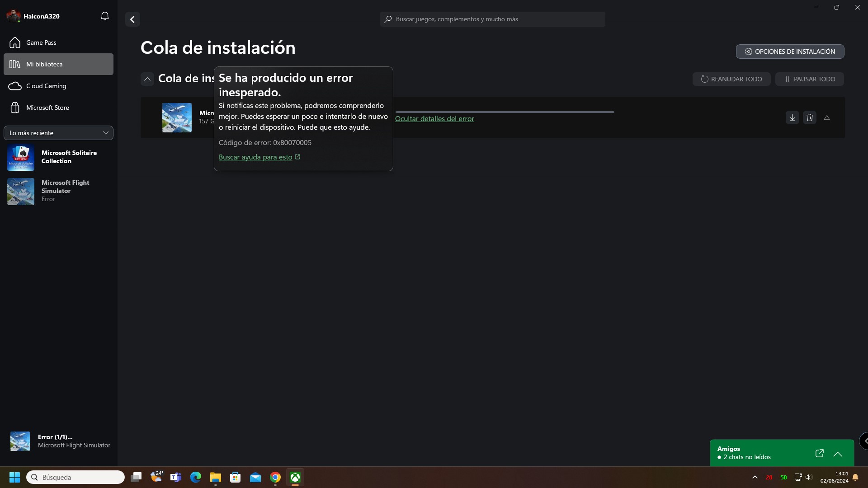The width and height of the screenshot is (868, 488).
Task: Click the network tray icon
Action: [798, 477]
